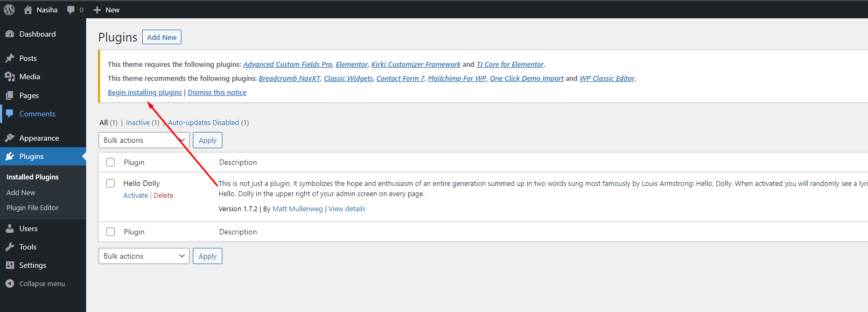Open the top Bulk actions dropdown
This screenshot has height=312, width=868.
click(x=144, y=140)
